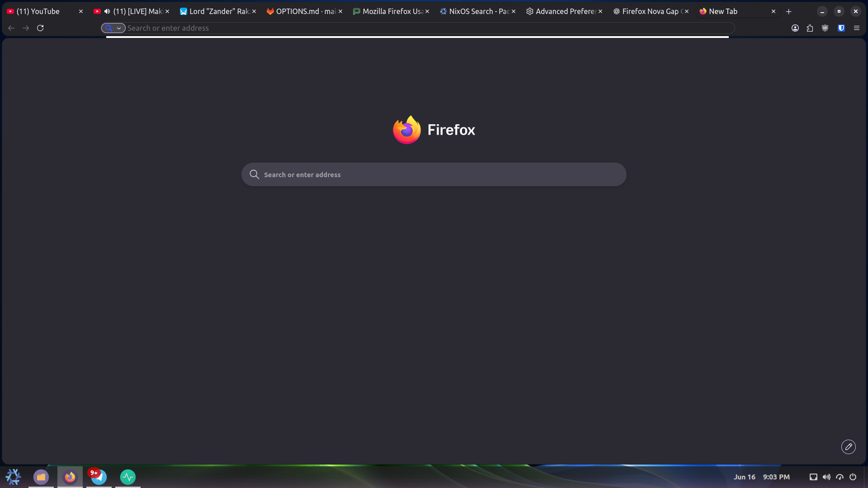Viewport: 868px width, 488px height.
Task: Click the Firefox logo on the New Tab page
Action: click(407, 130)
